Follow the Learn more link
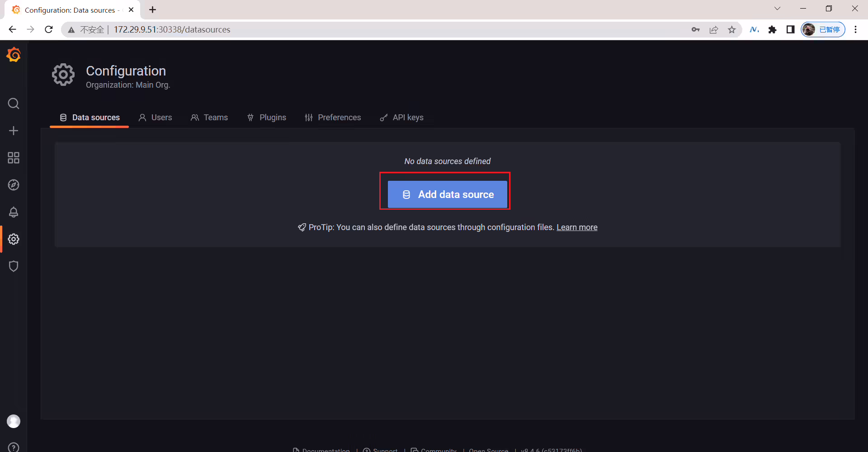Image resolution: width=868 pixels, height=452 pixels. 577,227
